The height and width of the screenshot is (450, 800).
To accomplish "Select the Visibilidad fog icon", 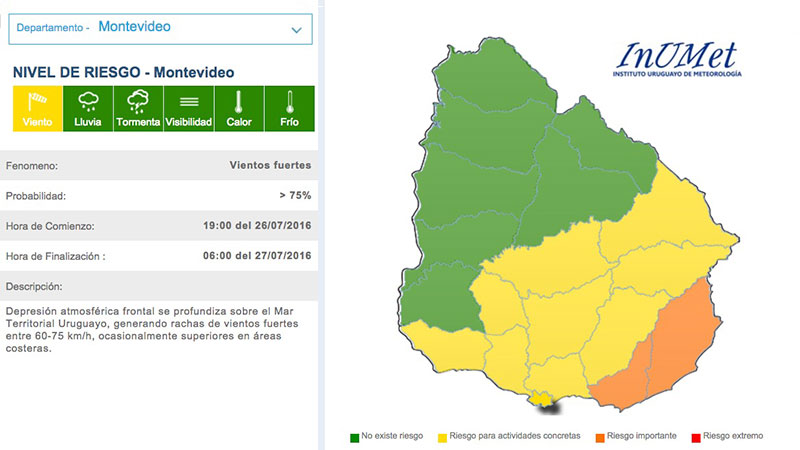I will click(x=188, y=108).
